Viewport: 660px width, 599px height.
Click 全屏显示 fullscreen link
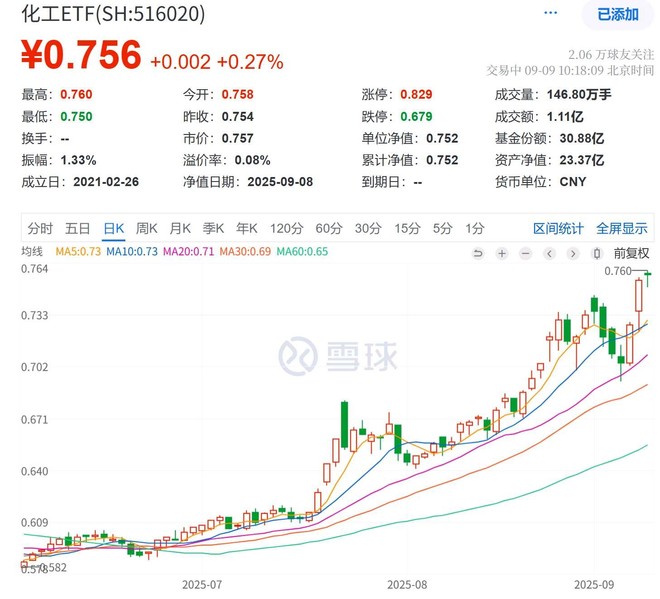[622, 229]
